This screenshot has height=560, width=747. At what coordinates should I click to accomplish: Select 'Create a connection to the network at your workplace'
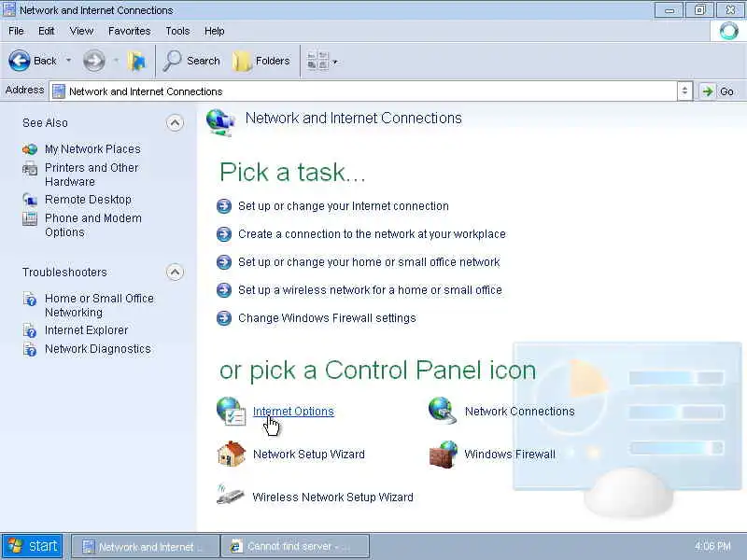(372, 234)
